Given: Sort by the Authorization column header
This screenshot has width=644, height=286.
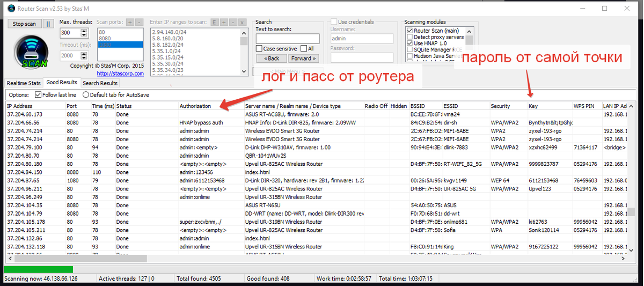Looking at the screenshot, I should [211, 106].
